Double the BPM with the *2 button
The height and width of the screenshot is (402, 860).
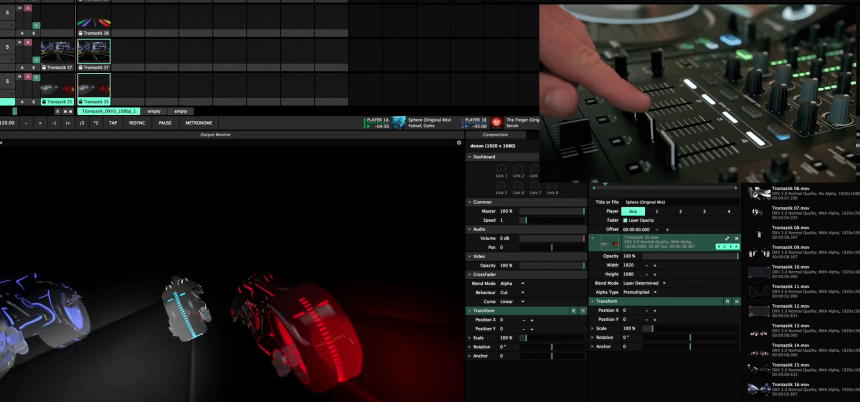point(96,123)
